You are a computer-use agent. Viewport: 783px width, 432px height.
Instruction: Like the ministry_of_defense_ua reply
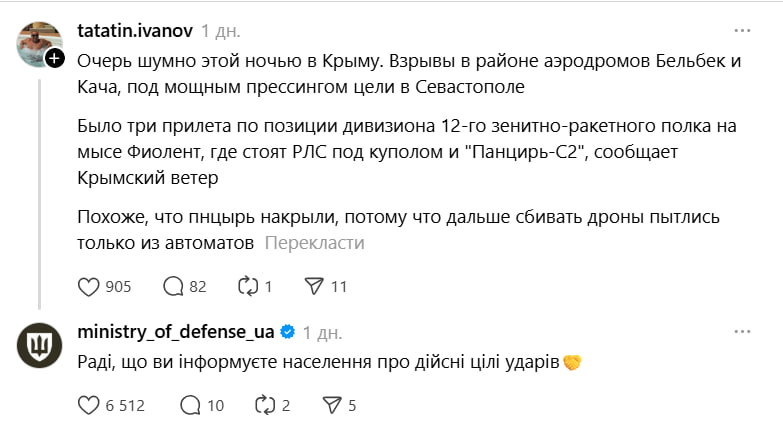[90, 405]
